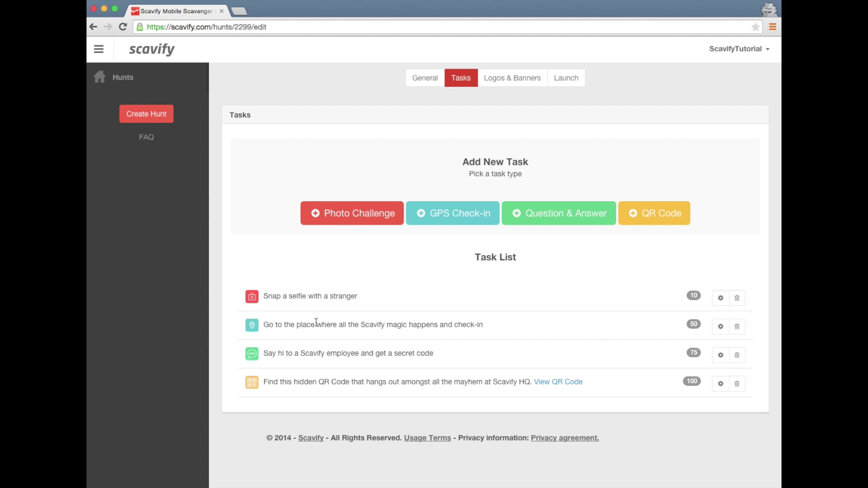Viewport: 868px width, 488px height.
Task: Open settings gear for the selfie task
Action: pos(720,298)
